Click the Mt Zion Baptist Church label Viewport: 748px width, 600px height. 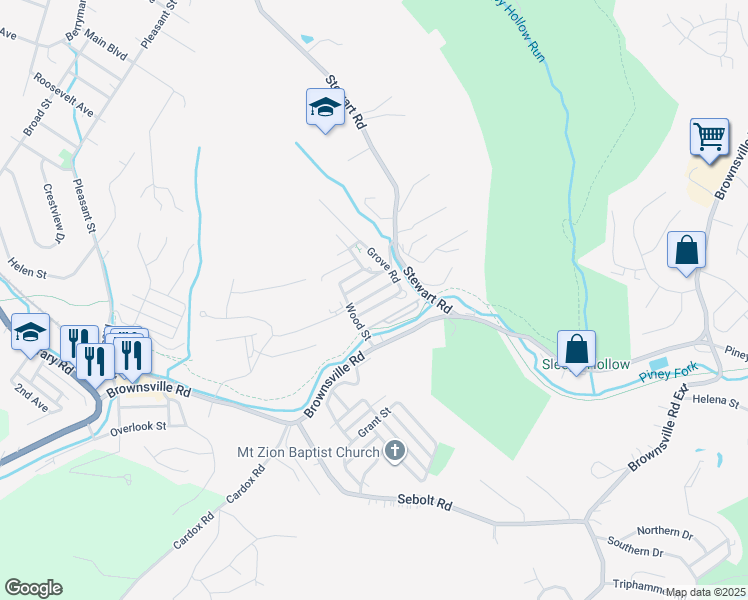click(x=309, y=452)
